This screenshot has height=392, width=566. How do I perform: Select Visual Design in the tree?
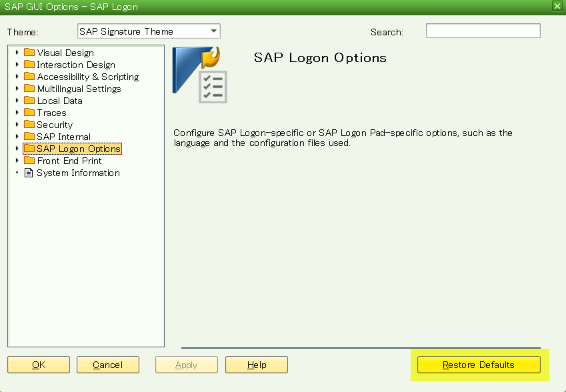65,53
